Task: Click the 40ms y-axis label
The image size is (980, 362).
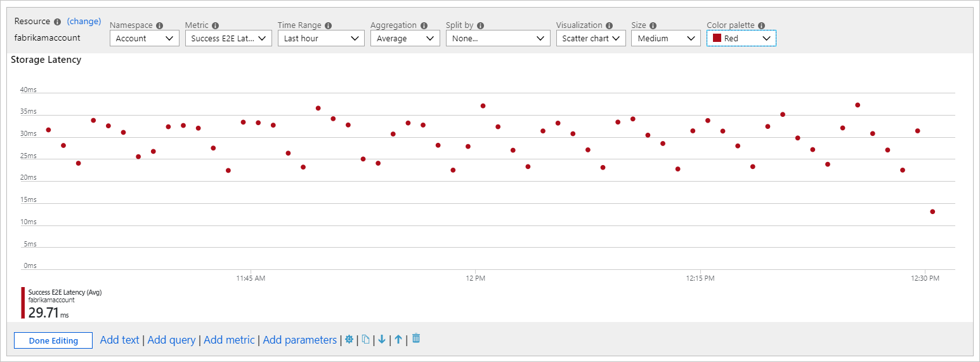Action: [29, 90]
